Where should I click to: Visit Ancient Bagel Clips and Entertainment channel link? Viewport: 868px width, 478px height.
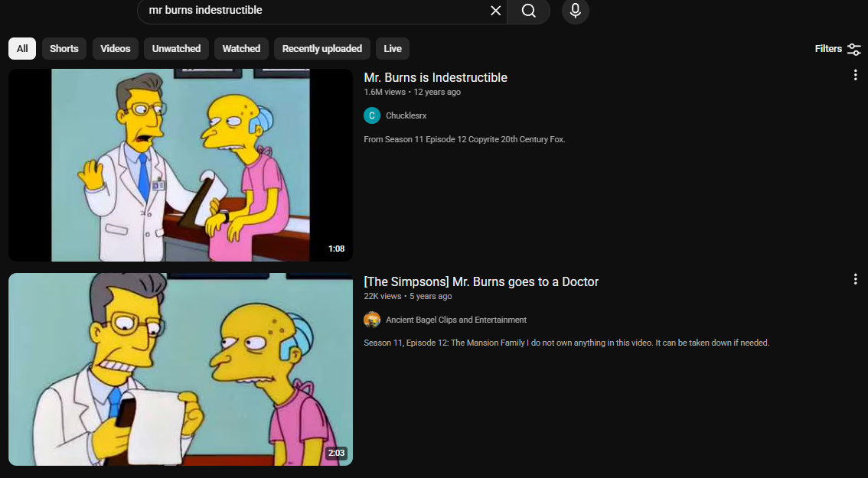(456, 320)
